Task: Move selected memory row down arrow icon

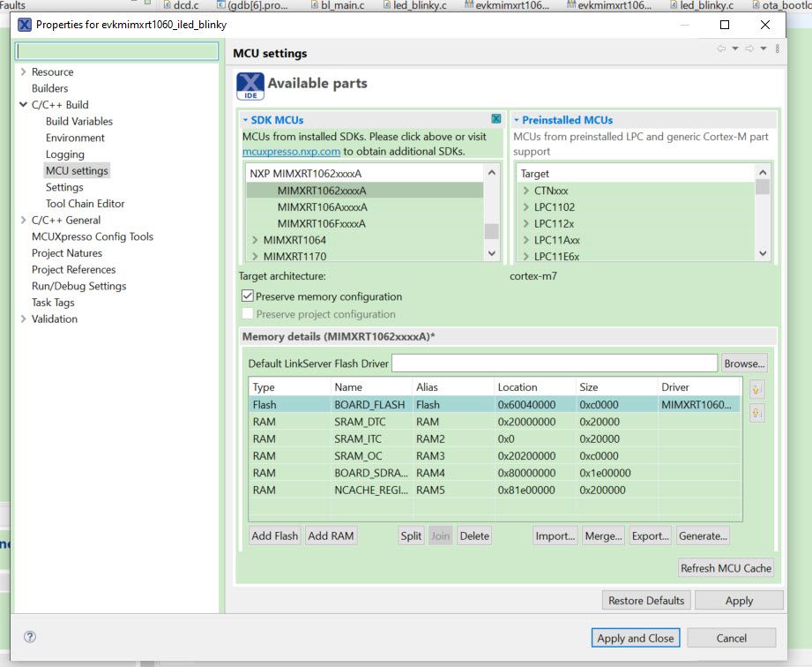Action: pos(756,413)
